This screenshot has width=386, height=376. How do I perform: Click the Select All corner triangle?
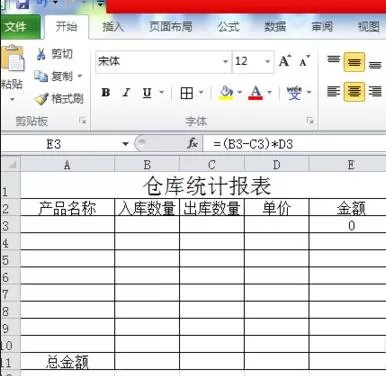coord(11,164)
